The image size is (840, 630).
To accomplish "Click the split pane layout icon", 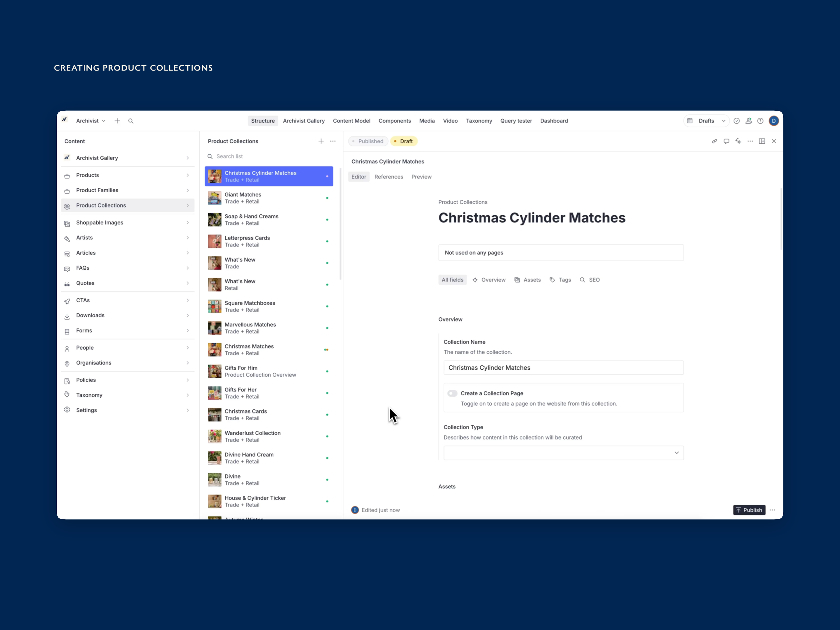I will (x=762, y=141).
